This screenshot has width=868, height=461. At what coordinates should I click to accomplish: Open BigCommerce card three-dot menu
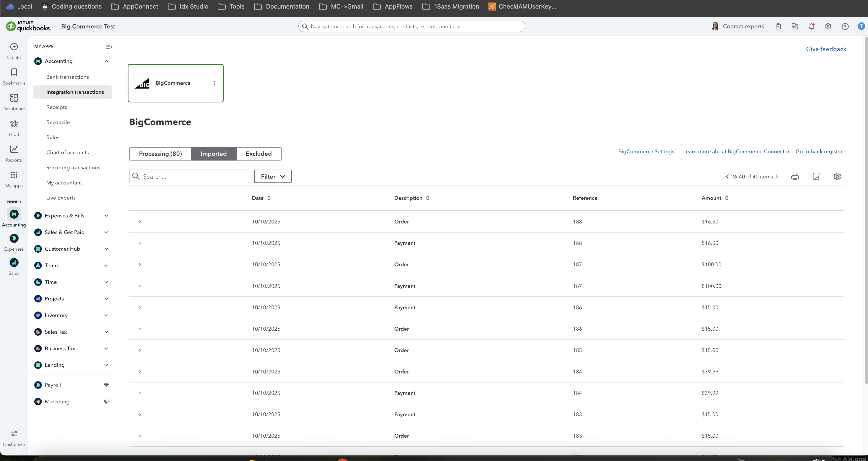(215, 83)
